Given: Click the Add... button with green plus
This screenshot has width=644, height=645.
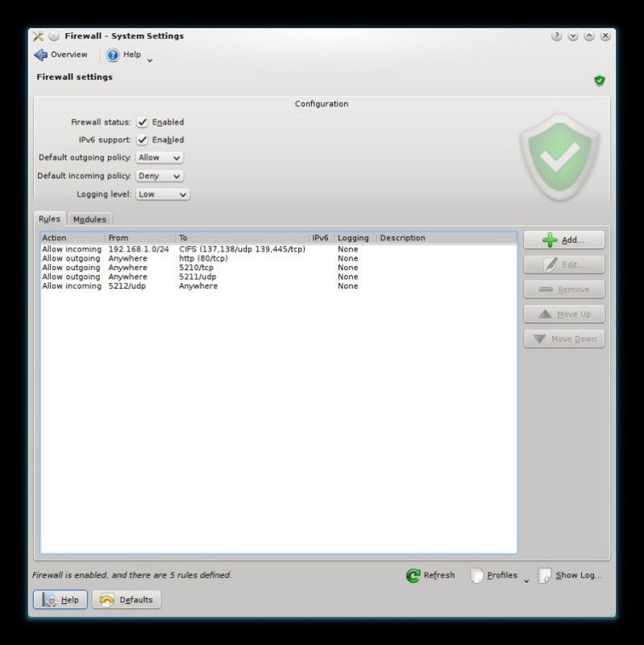Looking at the screenshot, I should click(564, 239).
